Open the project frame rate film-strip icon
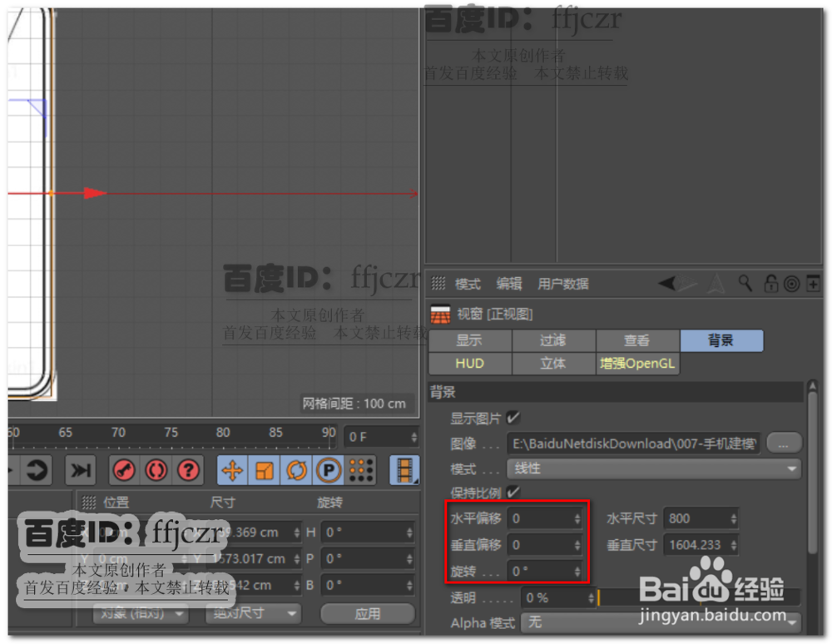832x644 pixels. [x=404, y=470]
